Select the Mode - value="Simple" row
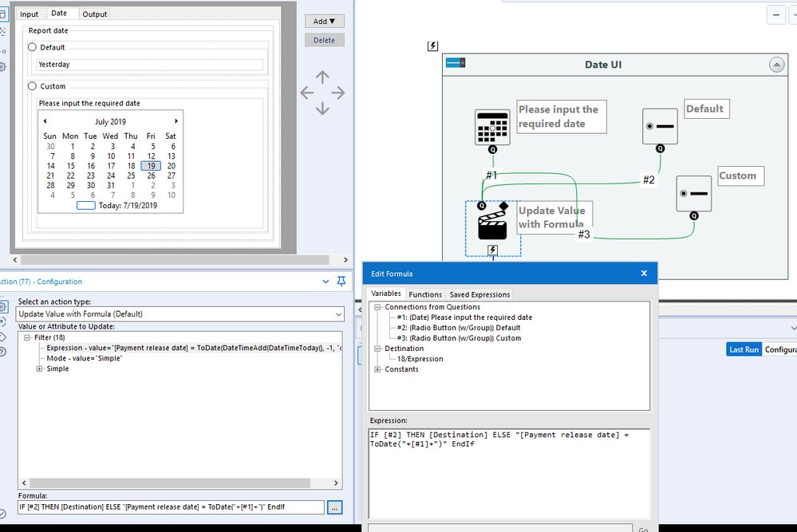The width and height of the screenshot is (797, 532). pyautogui.click(x=85, y=358)
